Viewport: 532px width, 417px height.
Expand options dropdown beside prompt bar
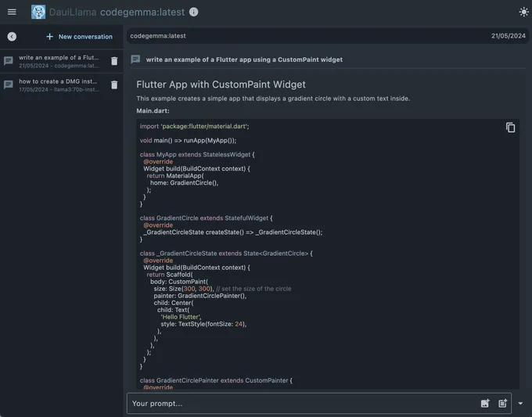click(x=520, y=404)
